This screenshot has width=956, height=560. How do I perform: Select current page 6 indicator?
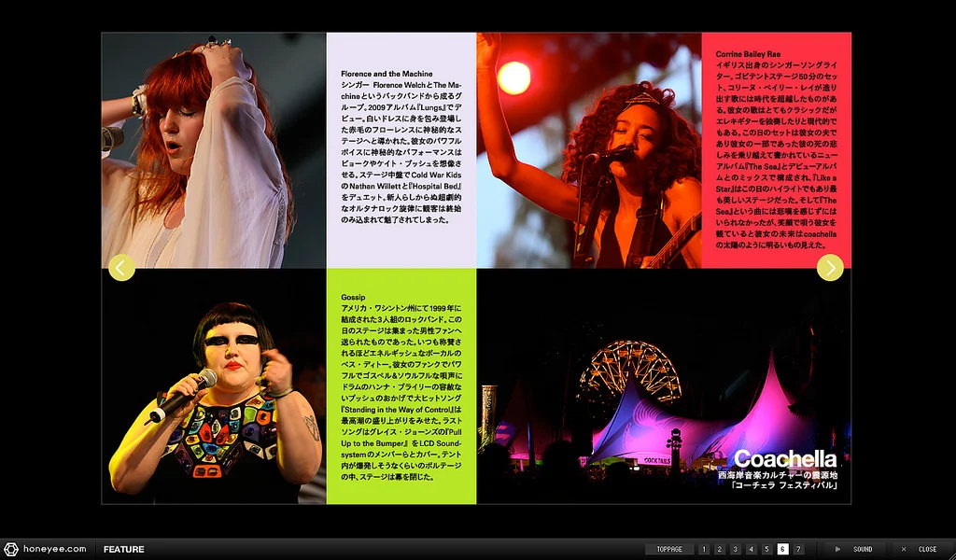pyautogui.click(x=783, y=549)
